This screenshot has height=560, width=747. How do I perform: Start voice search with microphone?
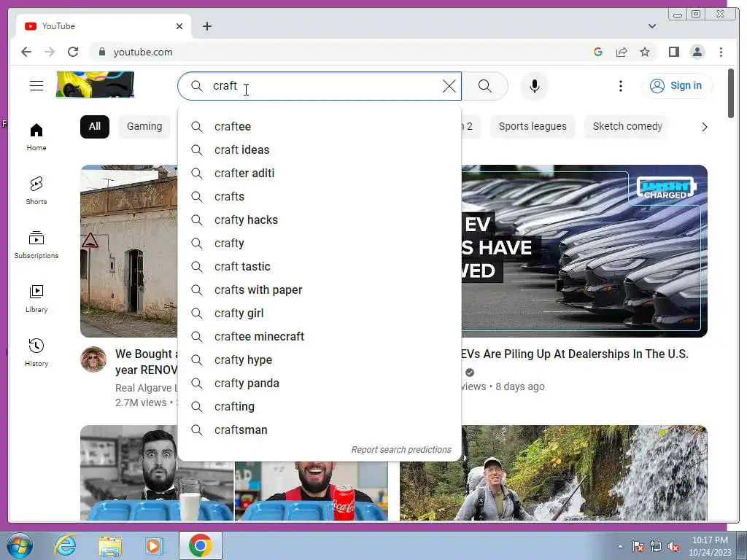coord(535,86)
